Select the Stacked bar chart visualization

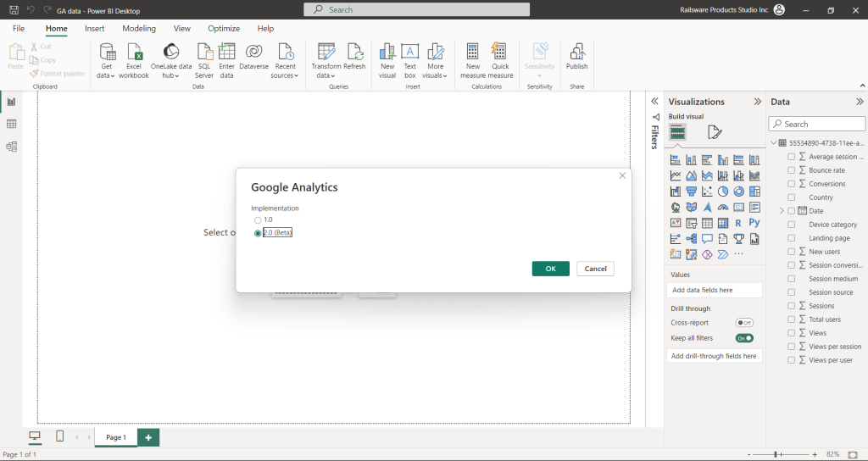point(676,160)
